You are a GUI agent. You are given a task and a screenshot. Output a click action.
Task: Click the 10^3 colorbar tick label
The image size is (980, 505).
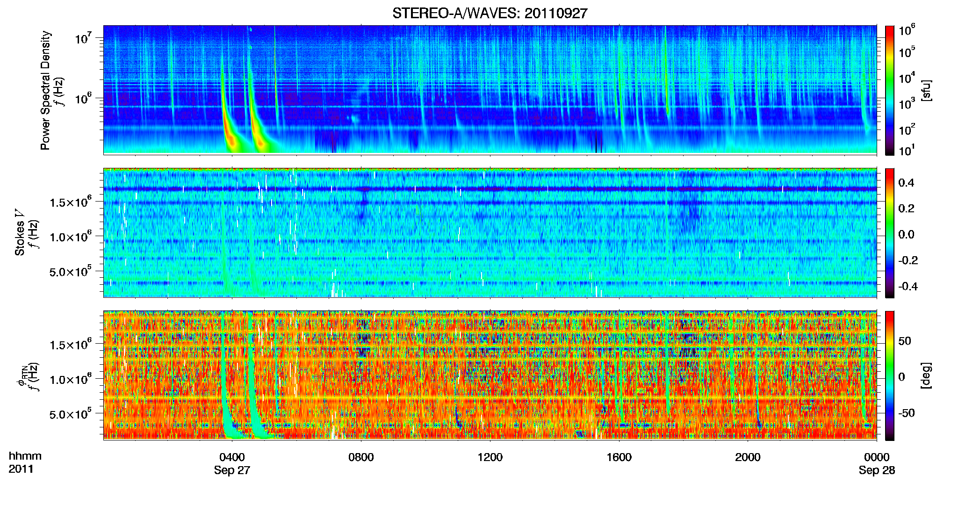pyautogui.click(x=907, y=103)
